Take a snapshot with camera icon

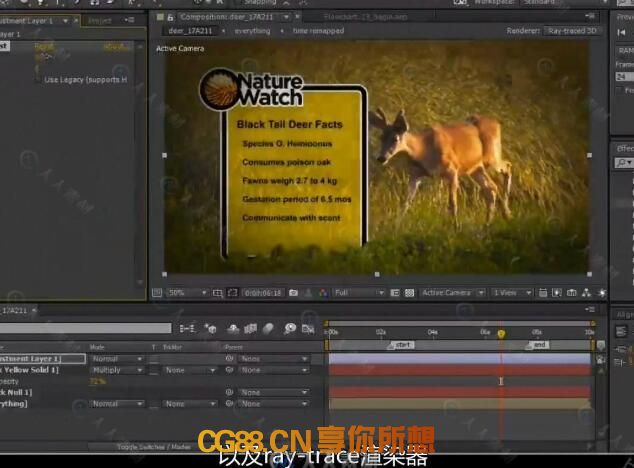tap(294, 292)
